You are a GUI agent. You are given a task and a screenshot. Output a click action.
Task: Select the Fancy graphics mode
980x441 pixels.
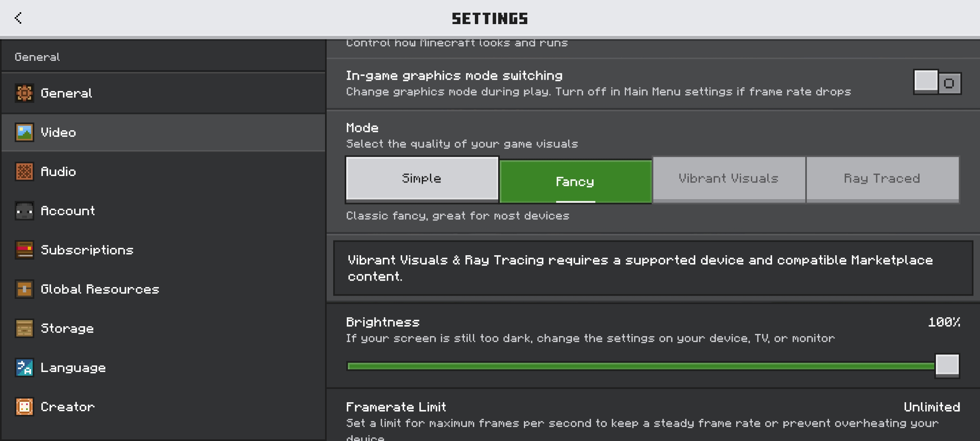(x=575, y=181)
